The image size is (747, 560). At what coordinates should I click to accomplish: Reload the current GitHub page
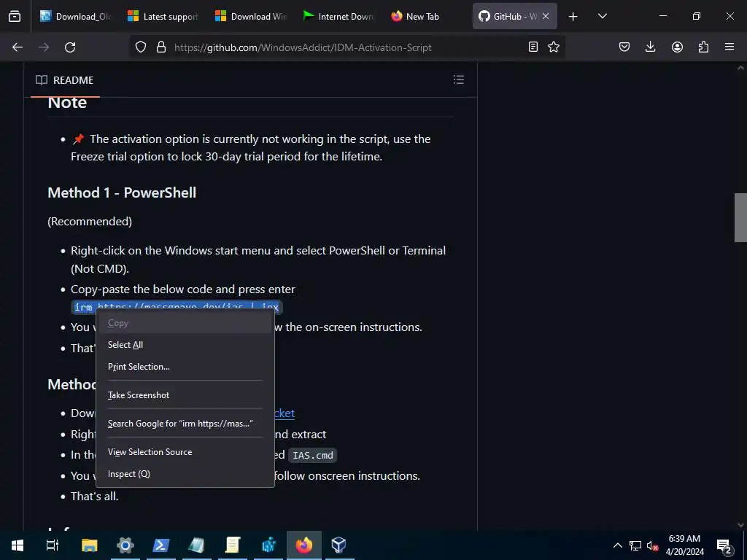point(70,47)
